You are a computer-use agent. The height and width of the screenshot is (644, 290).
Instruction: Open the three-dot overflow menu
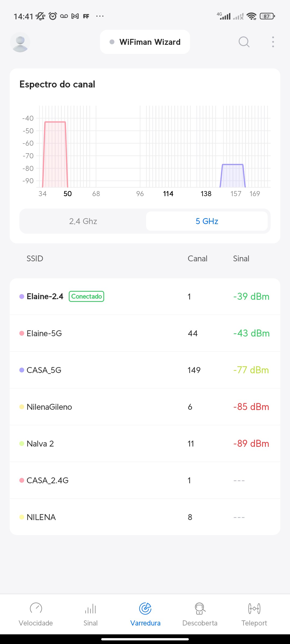pos(273,42)
